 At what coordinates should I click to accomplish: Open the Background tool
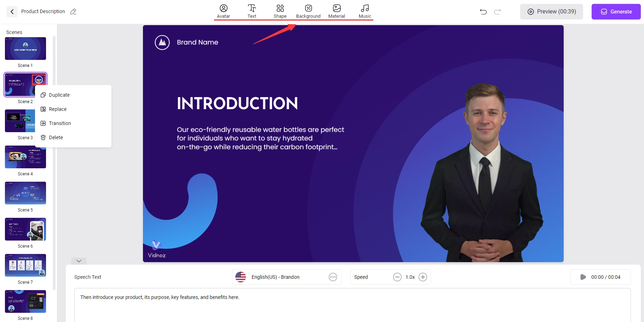(308, 11)
